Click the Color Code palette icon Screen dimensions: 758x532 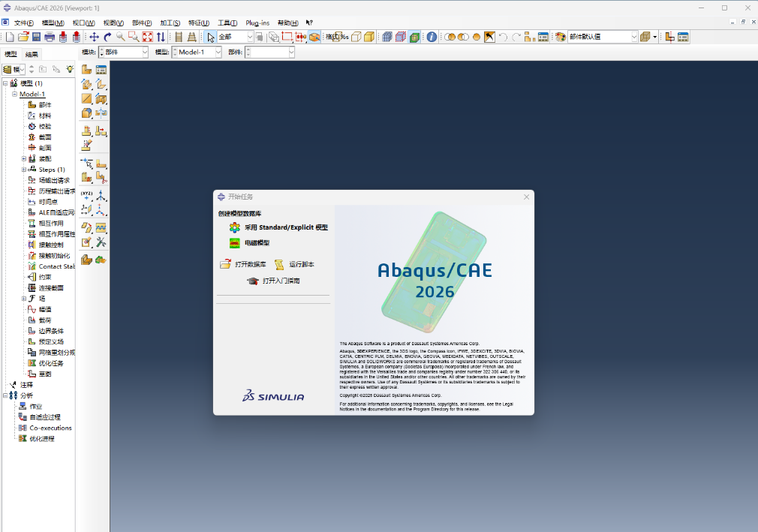[561, 37]
